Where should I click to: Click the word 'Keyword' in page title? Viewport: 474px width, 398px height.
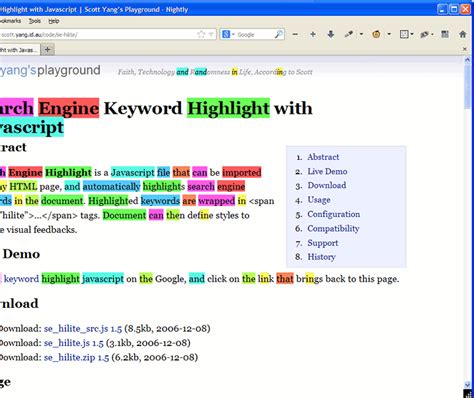click(x=143, y=108)
